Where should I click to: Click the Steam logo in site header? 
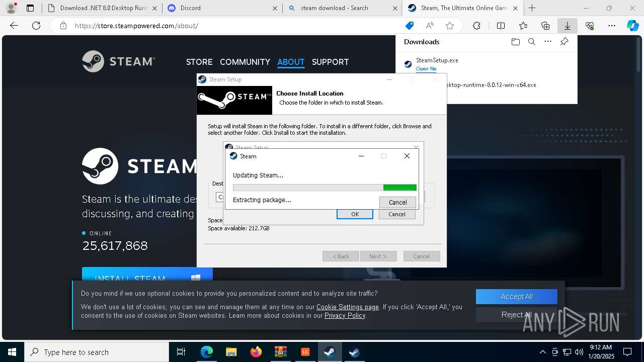click(119, 61)
